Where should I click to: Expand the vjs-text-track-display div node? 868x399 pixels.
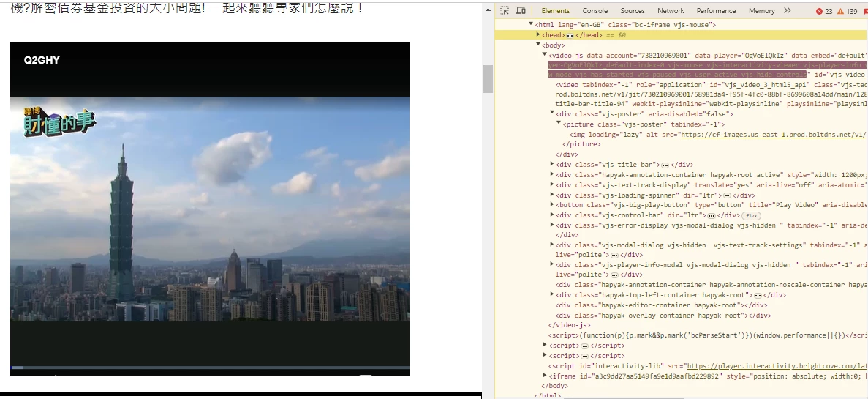(x=552, y=184)
